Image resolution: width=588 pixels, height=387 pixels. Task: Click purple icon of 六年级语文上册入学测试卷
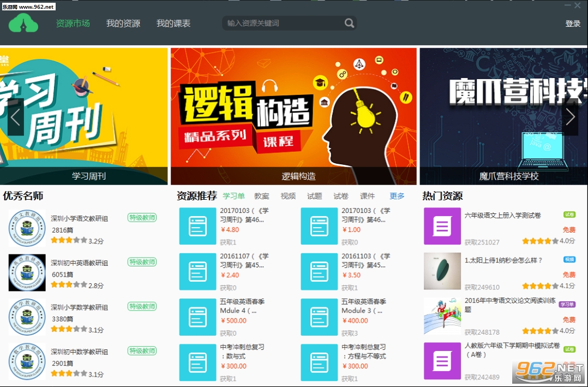pos(442,226)
